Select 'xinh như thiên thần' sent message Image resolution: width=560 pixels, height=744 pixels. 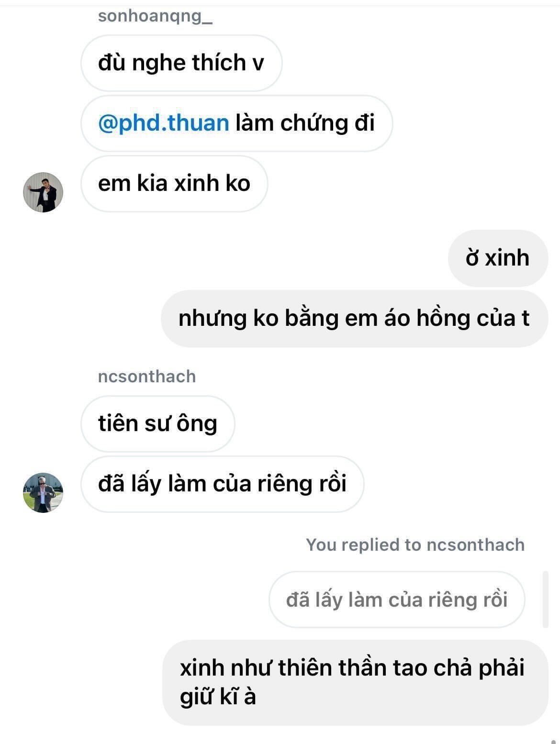(355, 683)
